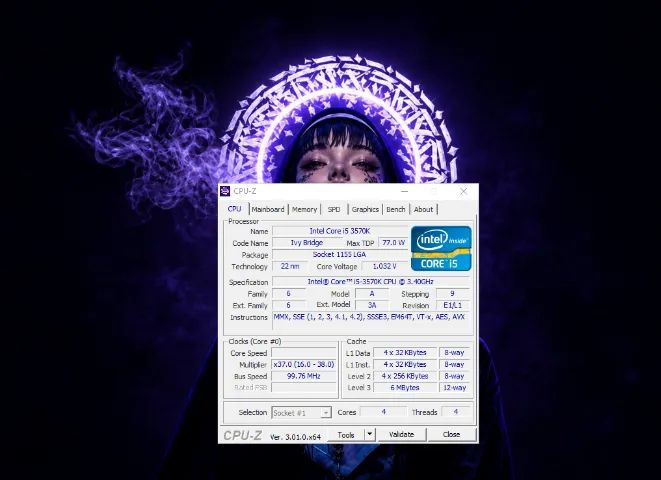Click the Ext. Model value 3A

(372, 305)
